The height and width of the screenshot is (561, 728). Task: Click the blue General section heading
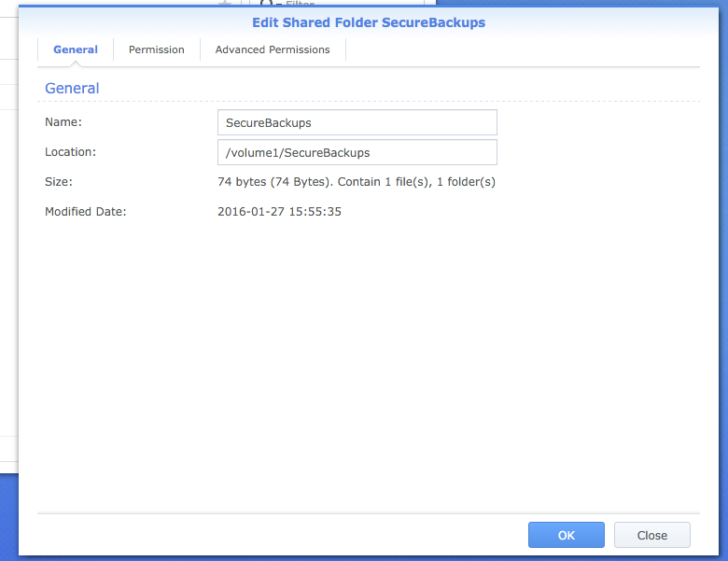click(x=72, y=89)
